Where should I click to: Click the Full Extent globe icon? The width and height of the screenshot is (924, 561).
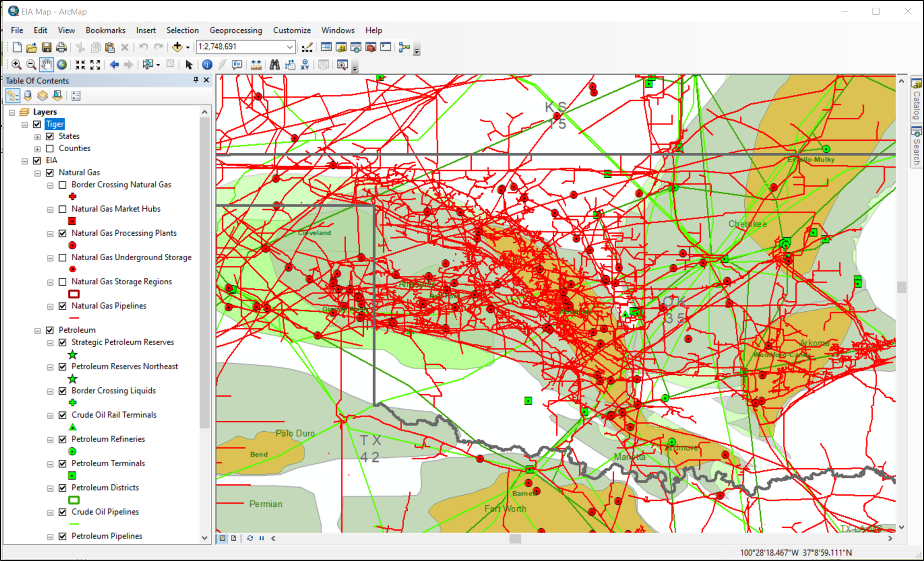62,65
